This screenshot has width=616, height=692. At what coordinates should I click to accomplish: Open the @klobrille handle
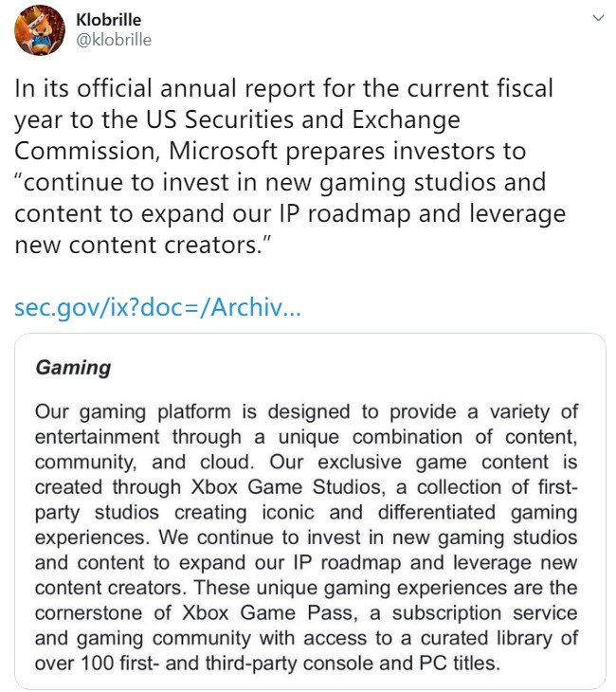click(112, 40)
